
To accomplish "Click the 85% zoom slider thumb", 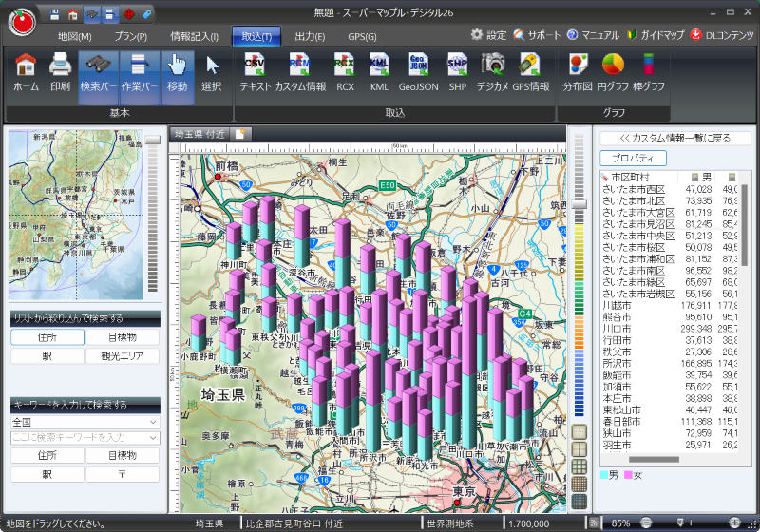I will click(x=680, y=522).
